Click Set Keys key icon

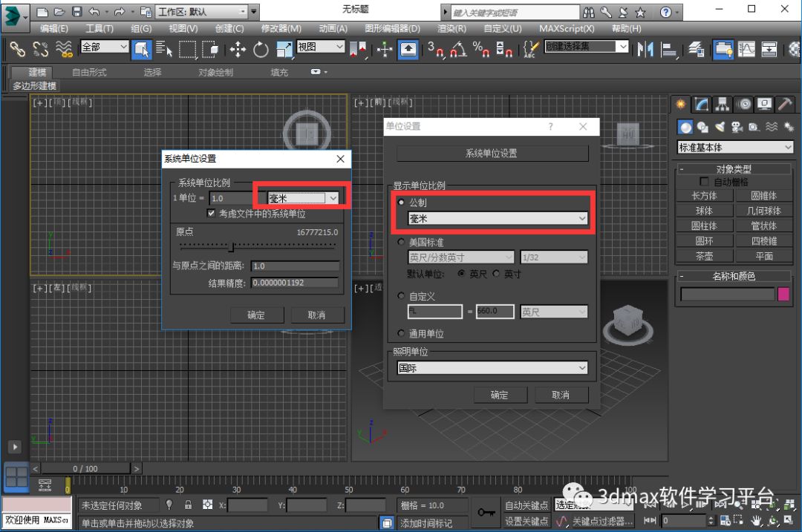486,512
